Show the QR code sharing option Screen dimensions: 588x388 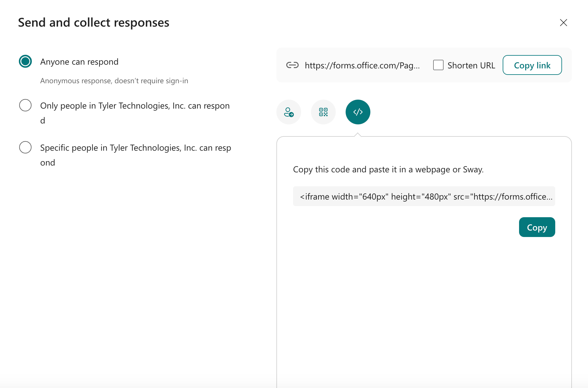point(323,112)
